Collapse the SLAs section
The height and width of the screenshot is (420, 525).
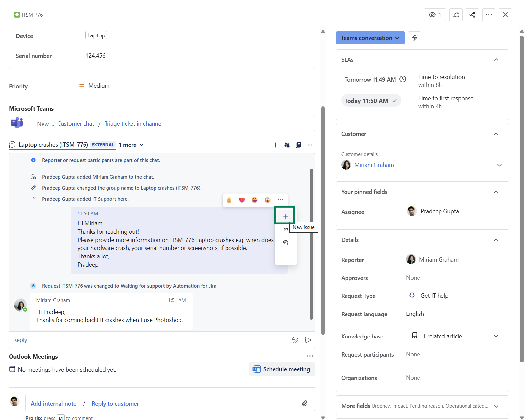tap(496, 60)
